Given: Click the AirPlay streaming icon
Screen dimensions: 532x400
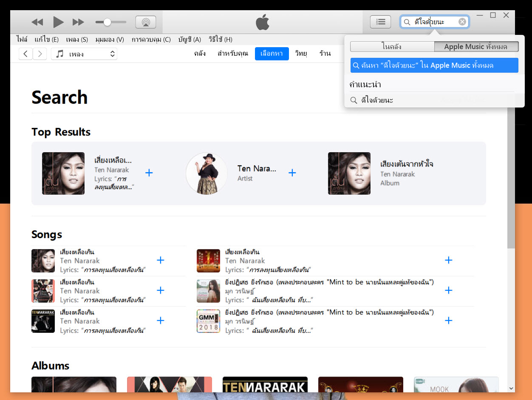Looking at the screenshot, I should pyautogui.click(x=145, y=22).
